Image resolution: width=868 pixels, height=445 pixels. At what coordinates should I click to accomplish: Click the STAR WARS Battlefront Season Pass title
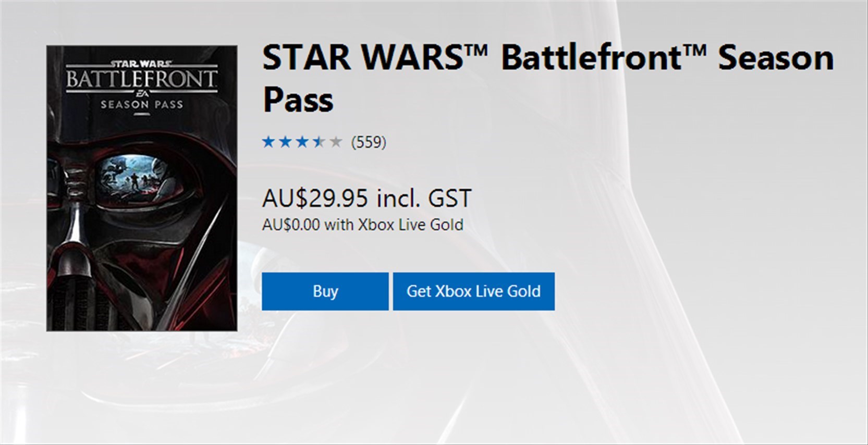click(x=548, y=78)
